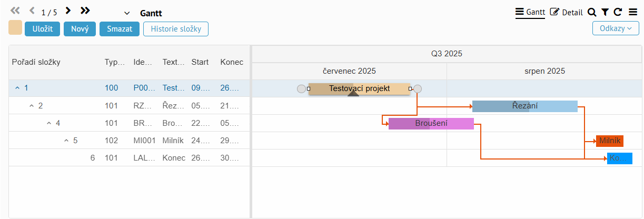The width and height of the screenshot is (644, 219).
Task: Expand the Odkazy dropdown
Action: coord(616,28)
